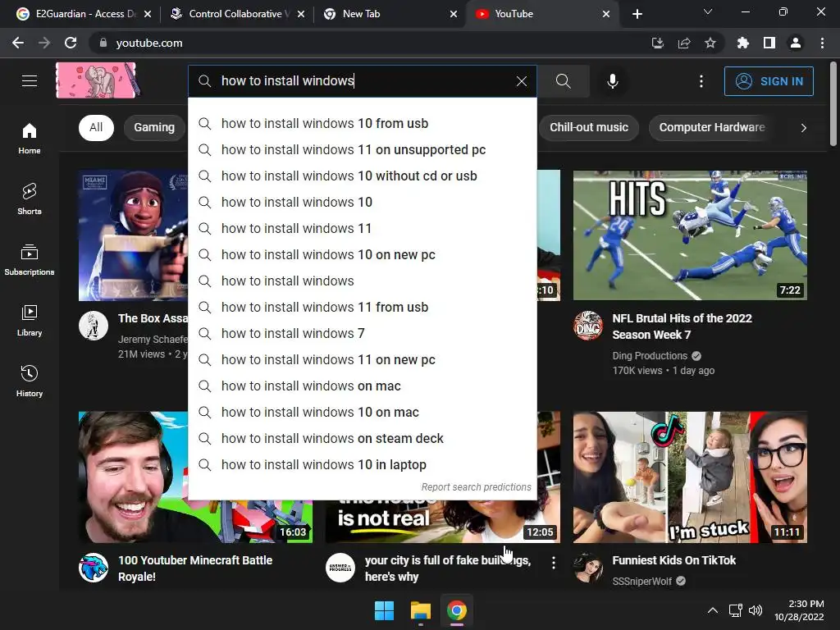This screenshot has width=840, height=630.
Task: Switch to Control Collaborative browser tab
Action: tap(236, 14)
